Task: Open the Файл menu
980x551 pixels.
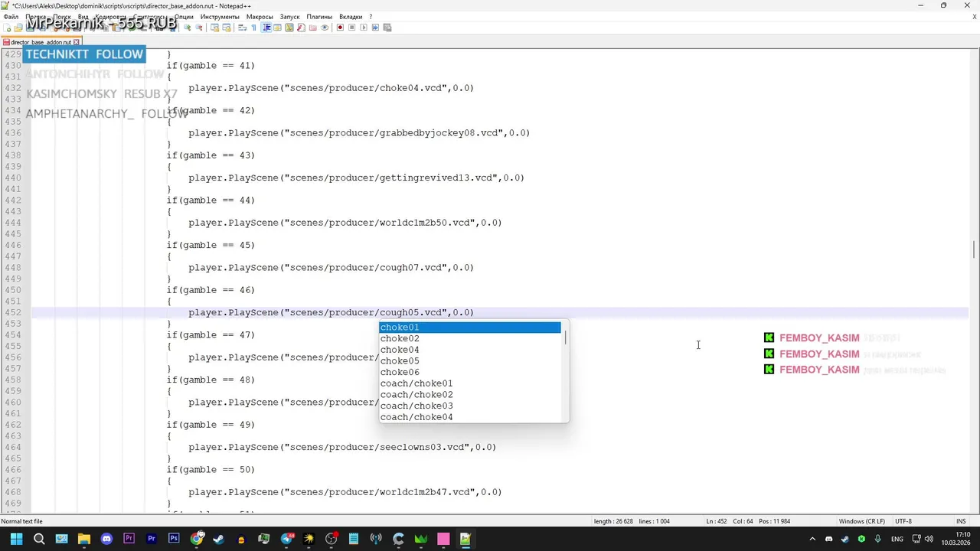Action: 11,16
